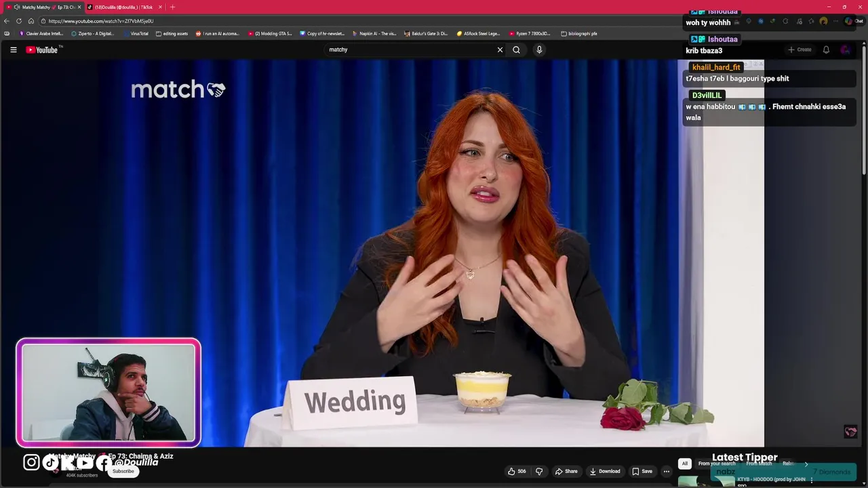Show next filter chips with arrow
The image size is (868, 488).
click(806, 464)
